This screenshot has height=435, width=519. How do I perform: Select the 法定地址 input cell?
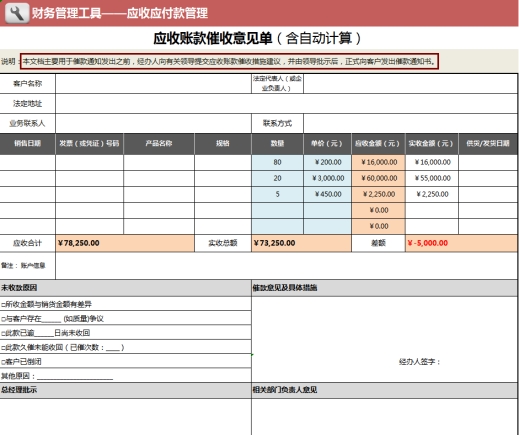click(x=287, y=104)
